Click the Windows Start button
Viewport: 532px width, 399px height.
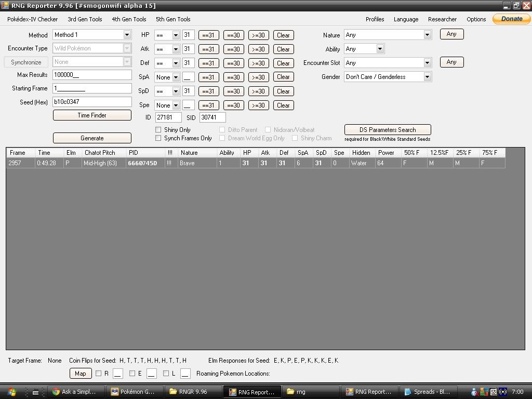click(11, 392)
